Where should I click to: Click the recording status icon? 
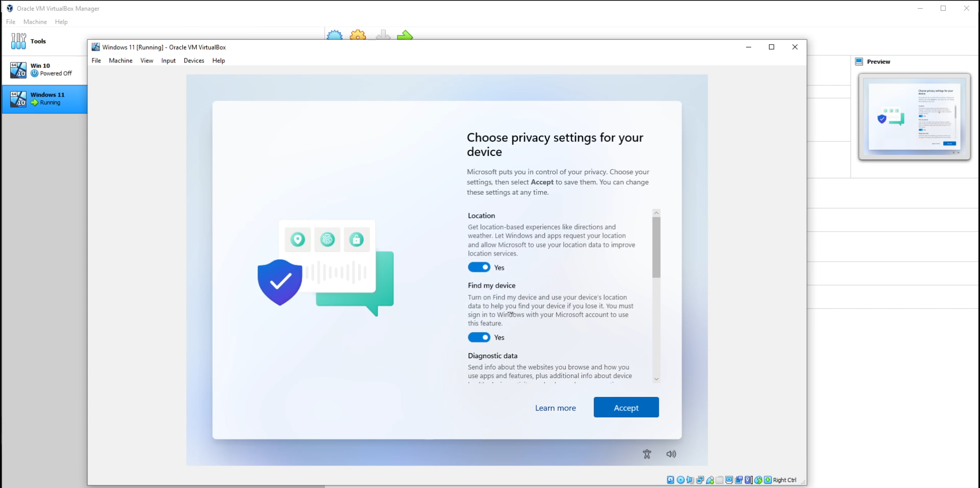pos(739,480)
